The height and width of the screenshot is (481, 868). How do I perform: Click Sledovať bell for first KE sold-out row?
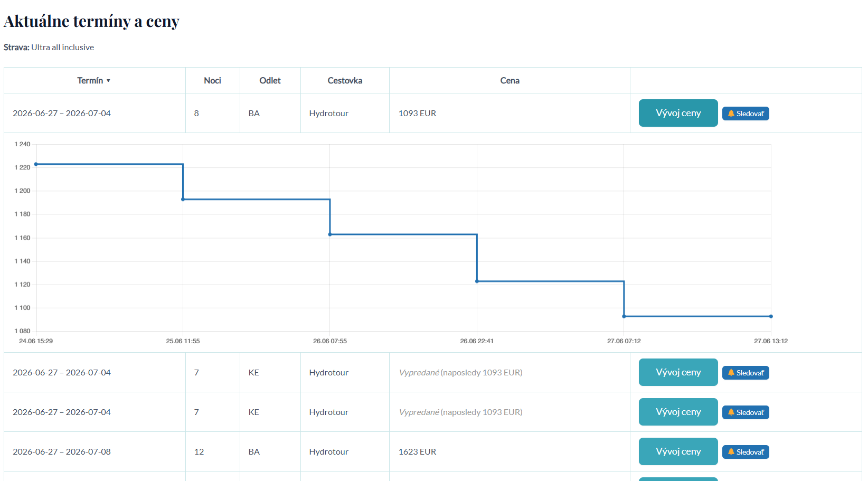coord(745,373)
